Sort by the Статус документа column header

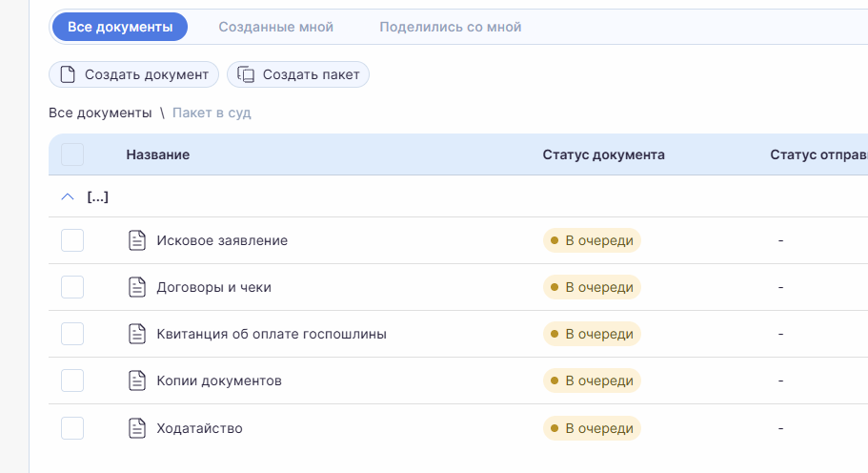(x=603, y=154)
